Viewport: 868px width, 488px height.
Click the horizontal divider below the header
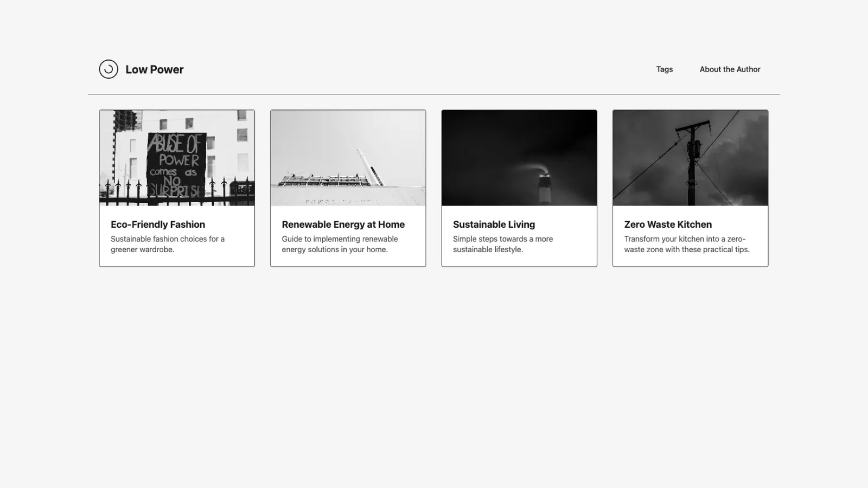434,94
